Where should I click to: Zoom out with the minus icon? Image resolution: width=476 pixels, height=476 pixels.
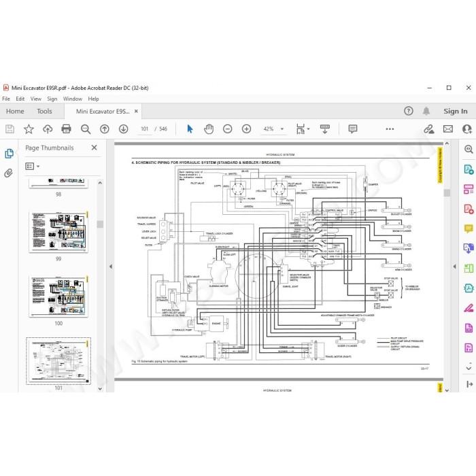click(227, 129)
